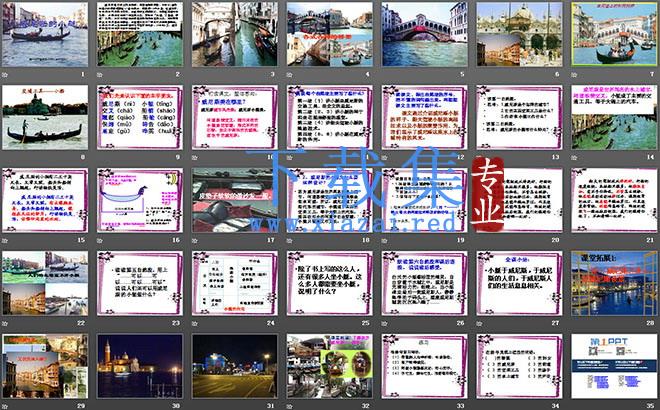The height and width of the screenshot is (410, 660).
Task: Click the animation star icon under slide 15
Action: 5,240
